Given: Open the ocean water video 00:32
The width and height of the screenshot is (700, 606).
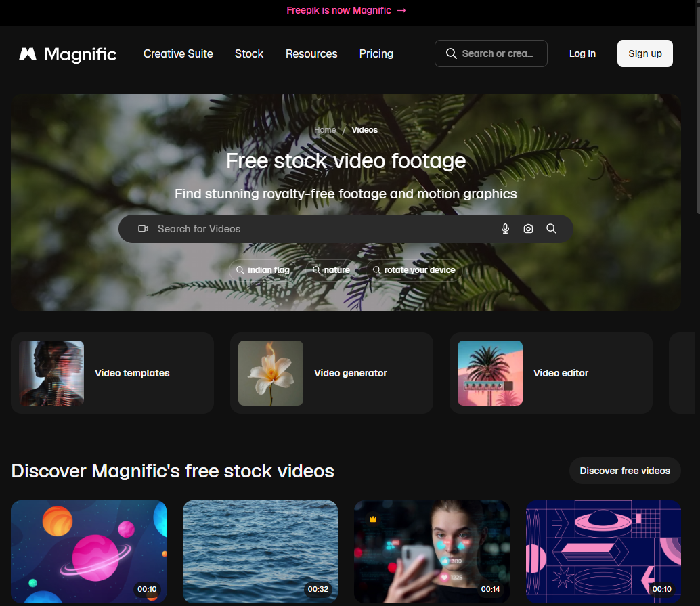Looking at the screenshot, I should click(x=260, y=552).
